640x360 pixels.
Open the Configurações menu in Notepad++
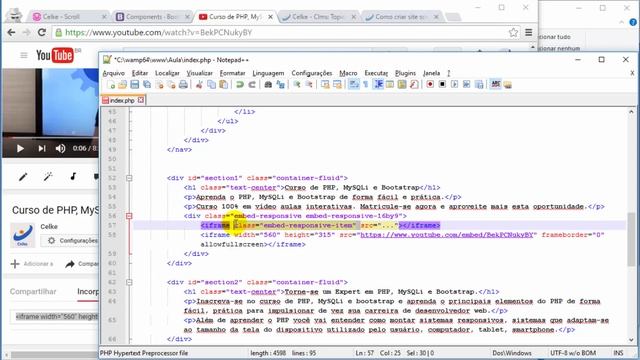[311, 73]
